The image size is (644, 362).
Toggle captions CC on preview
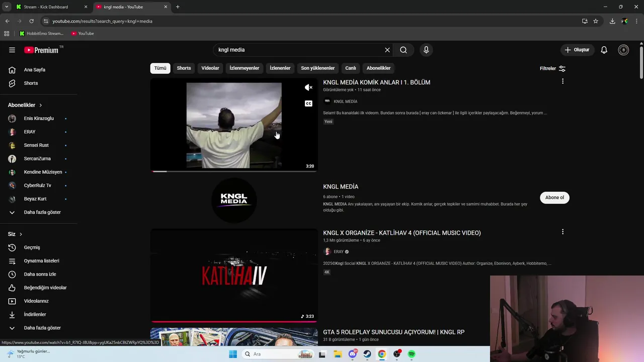pos(308,104)
